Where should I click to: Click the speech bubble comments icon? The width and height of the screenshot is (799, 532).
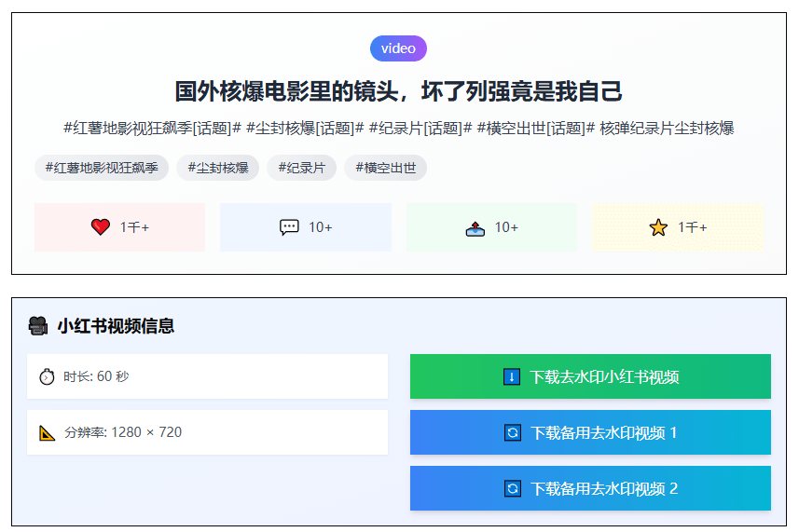click(289, 227)
